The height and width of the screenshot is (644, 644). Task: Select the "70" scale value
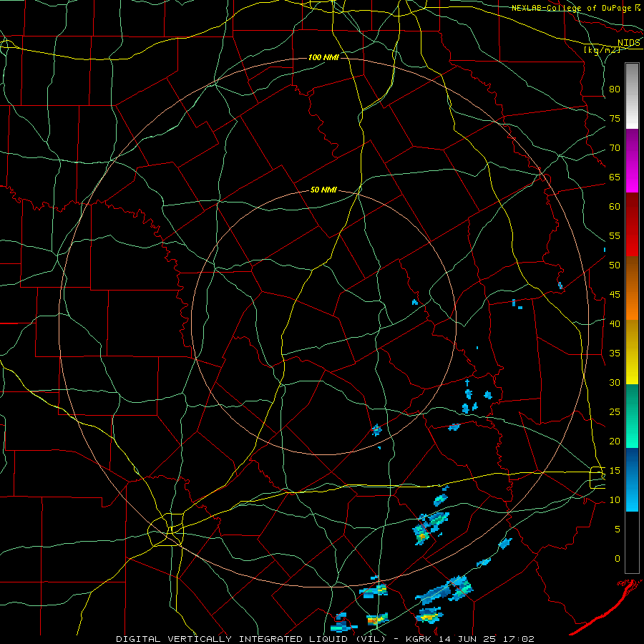point(615,148)
